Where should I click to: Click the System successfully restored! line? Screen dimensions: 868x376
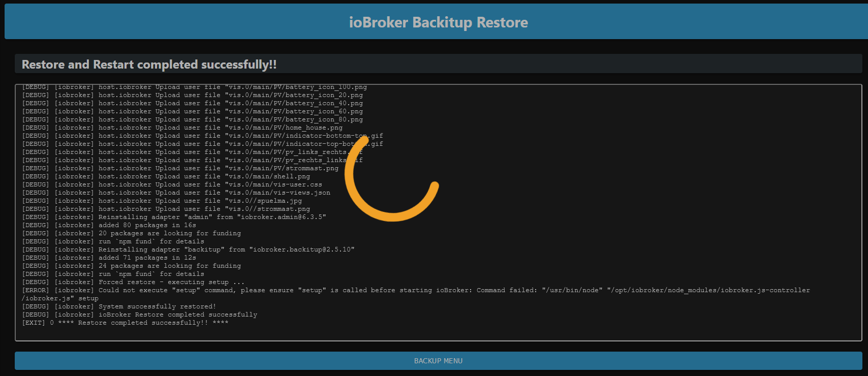pyautogui.click(x=119, y=306)
